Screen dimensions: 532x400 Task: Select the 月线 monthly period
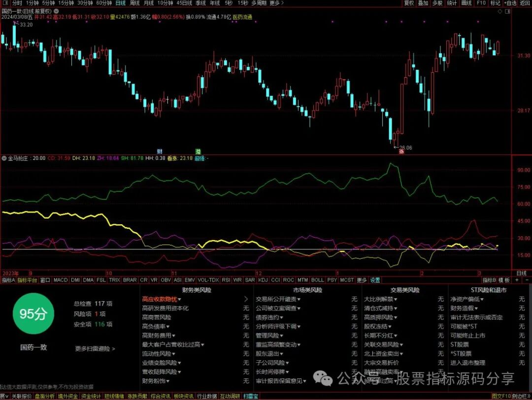point(149,3)
